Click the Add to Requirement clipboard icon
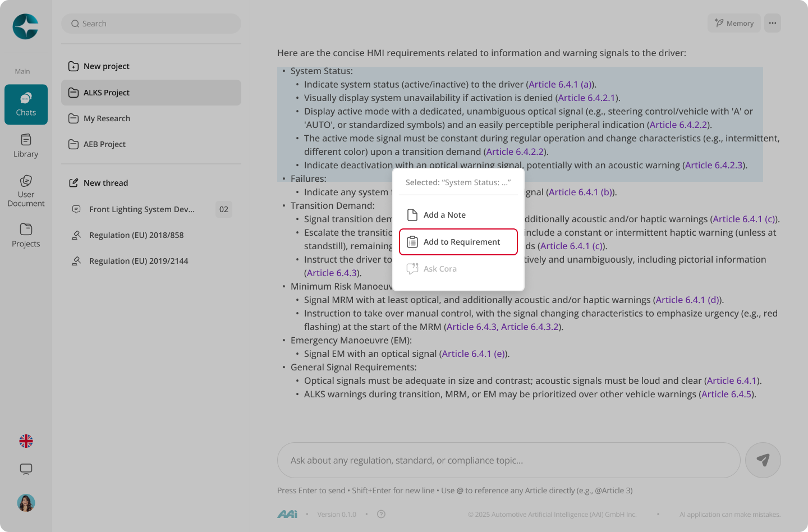Screen dimensions: 808x532 click(x=412, y=242)
